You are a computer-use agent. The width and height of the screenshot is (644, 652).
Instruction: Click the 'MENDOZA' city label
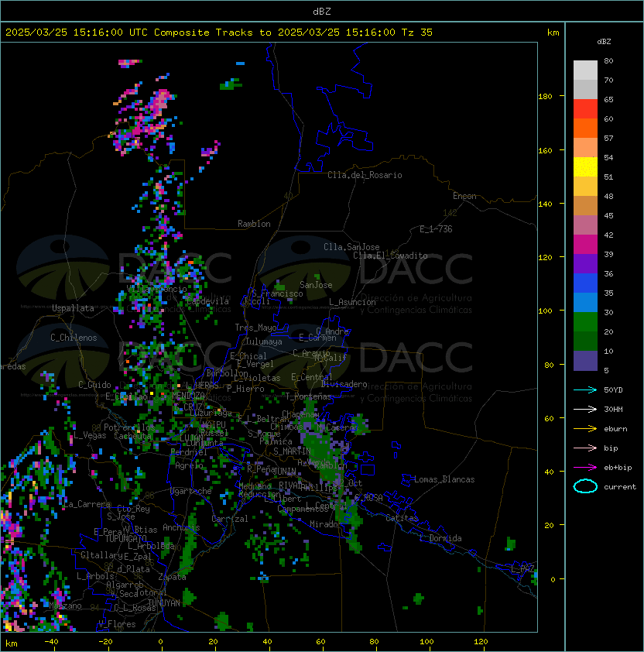(188, 395)
